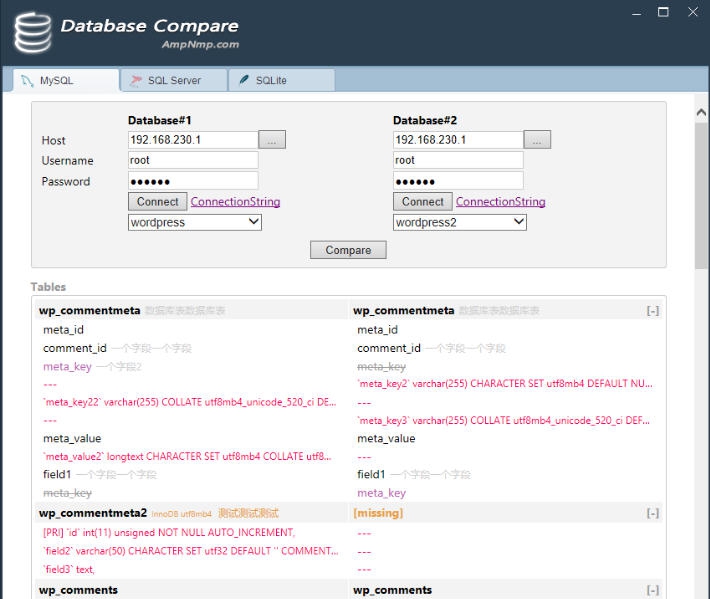Click browse button next to Database#2 host
Image resolution: width=710 pixels, height=599 pixels.
tap(537, 140)
